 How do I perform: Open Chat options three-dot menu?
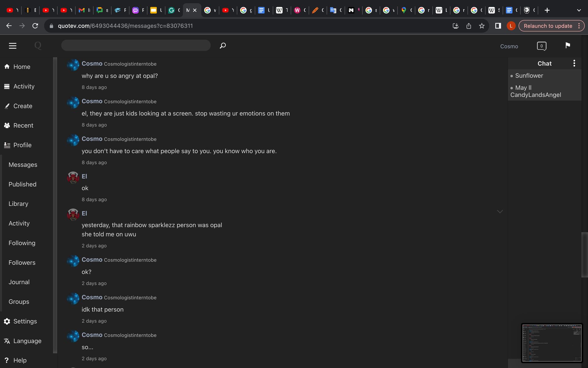coord(574,63)
